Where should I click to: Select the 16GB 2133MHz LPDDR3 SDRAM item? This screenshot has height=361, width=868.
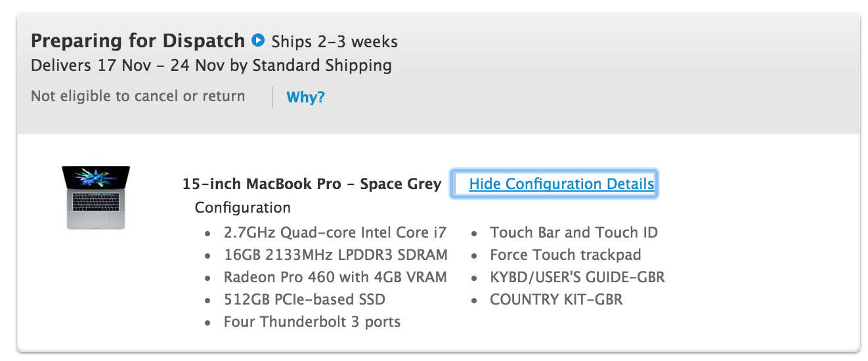point(336,255)
